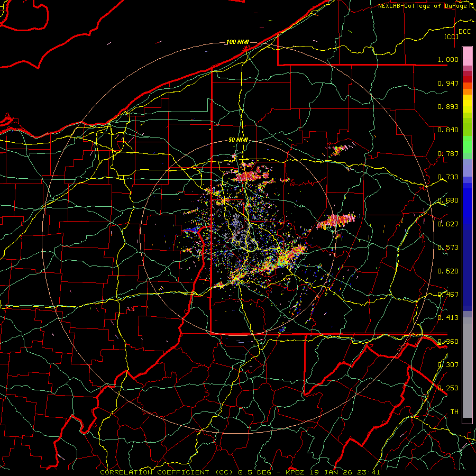The image size is (476, 476).
Task: Click the 0.307 color scale label
Action: (448, 365)
